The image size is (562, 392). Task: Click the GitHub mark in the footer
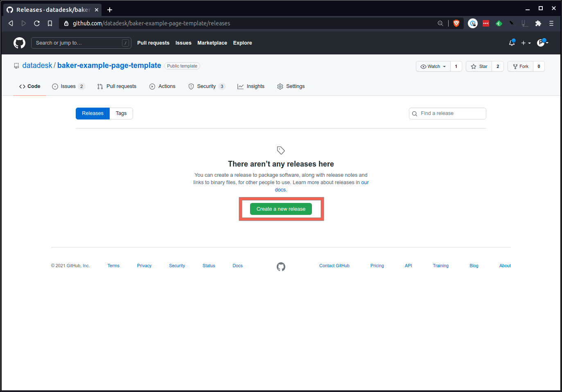tap(281, 267)
